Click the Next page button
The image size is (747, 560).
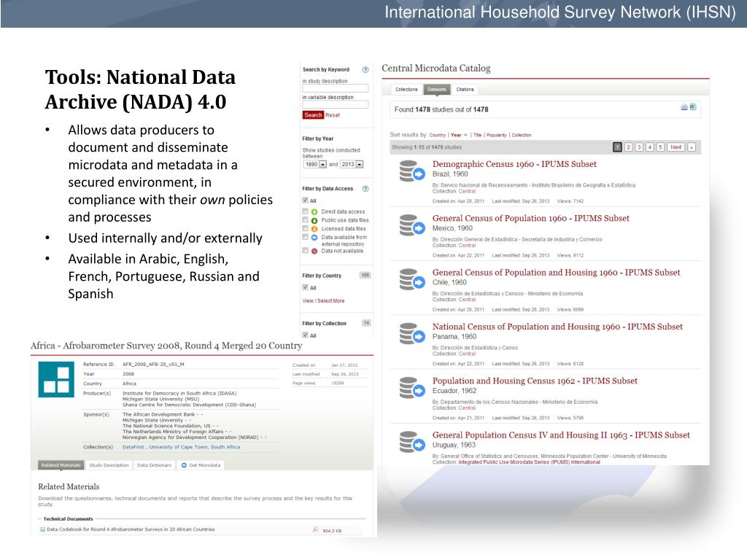[x=676, y=147]
